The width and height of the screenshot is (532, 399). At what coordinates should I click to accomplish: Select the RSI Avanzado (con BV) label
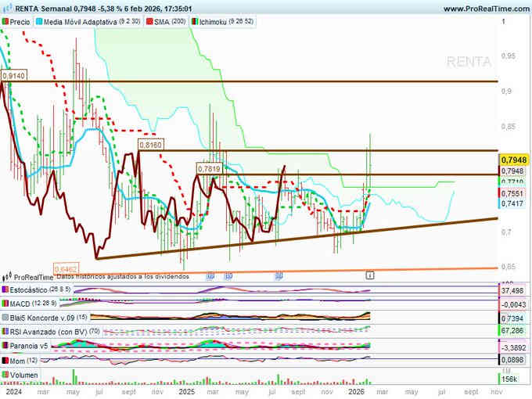click(x=47, y=332)
